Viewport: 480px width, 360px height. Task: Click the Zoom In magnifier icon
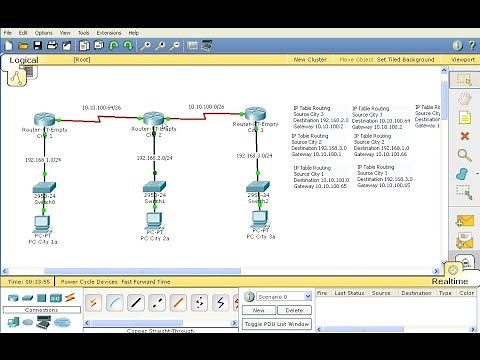point(145,45)
